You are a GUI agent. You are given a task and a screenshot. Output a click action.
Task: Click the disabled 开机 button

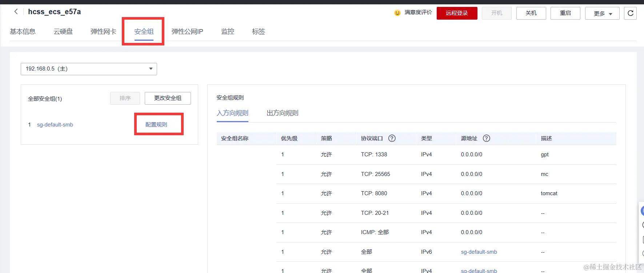tap(497, 13)
